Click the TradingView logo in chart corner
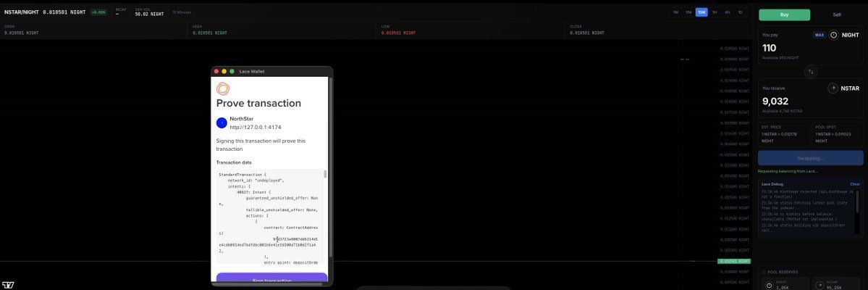 pos(8,285)
